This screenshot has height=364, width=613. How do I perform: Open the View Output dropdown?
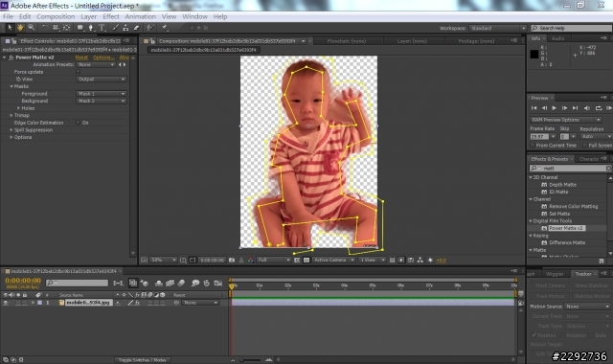click(x=101, y=80)
